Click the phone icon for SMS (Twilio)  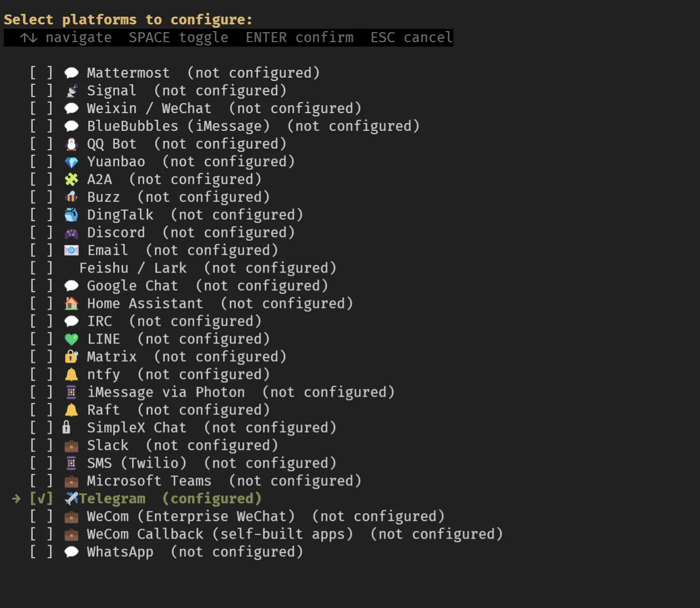(x=72, y=464)
